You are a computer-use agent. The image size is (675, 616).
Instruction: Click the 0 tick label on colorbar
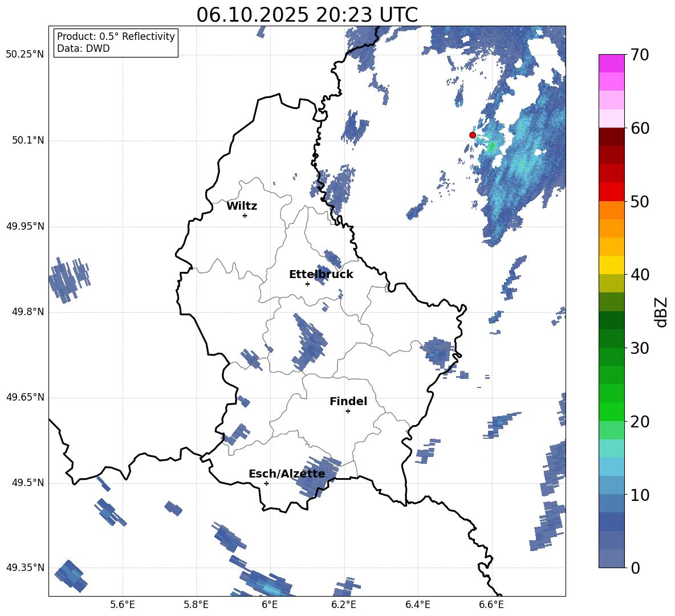point(635,568)
